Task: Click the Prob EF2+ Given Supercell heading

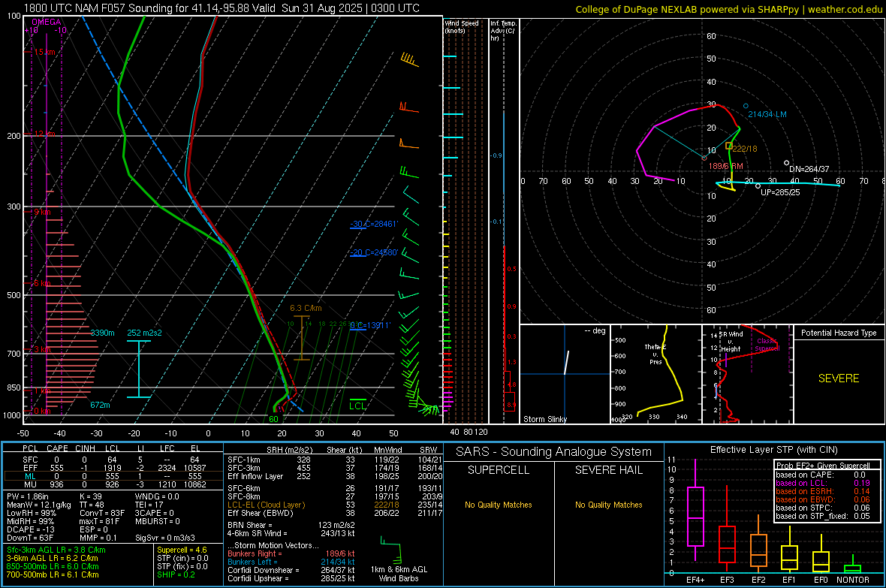Action: tap(823, 466)
